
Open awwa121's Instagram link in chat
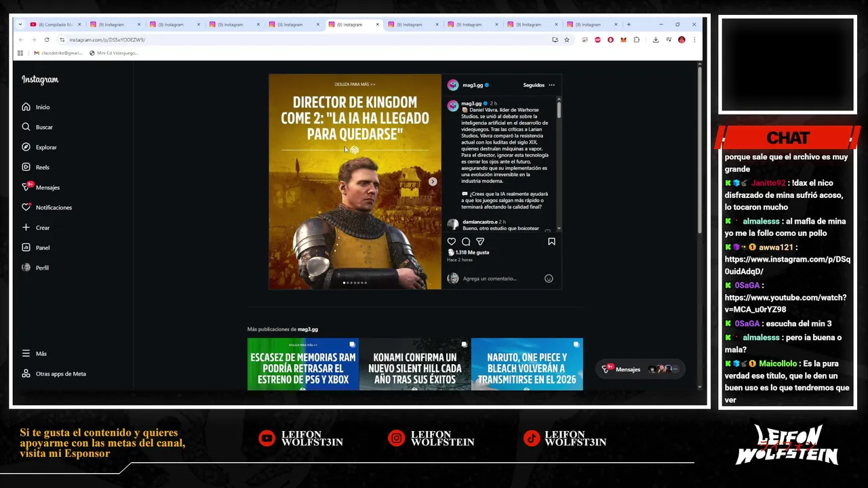[787, 265]
